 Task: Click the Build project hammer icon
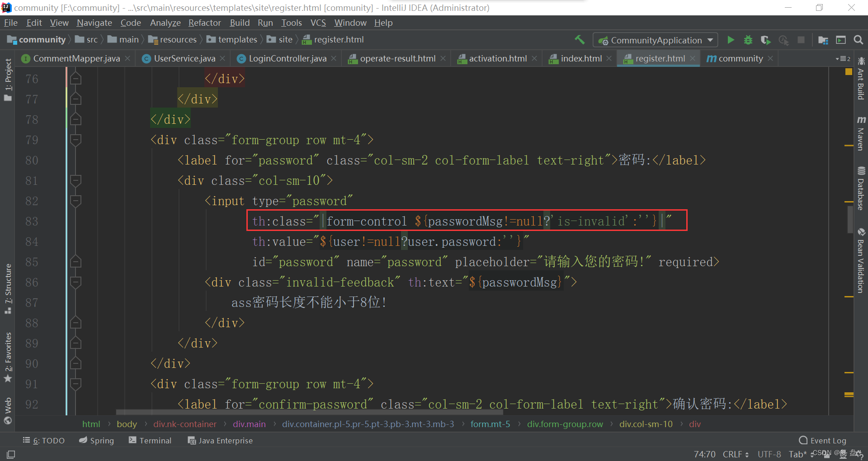click(580, 40)
